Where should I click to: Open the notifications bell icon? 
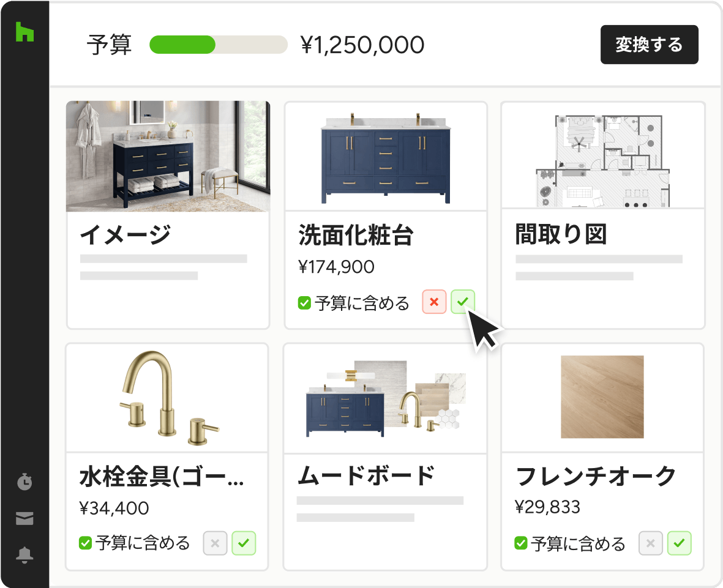click(24, 554)
